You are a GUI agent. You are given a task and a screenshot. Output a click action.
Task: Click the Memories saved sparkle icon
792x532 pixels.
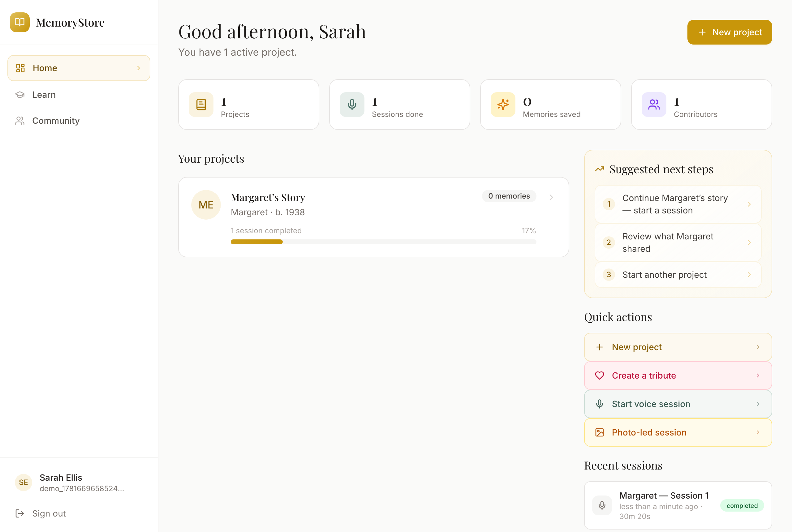(x=503, y=105)
